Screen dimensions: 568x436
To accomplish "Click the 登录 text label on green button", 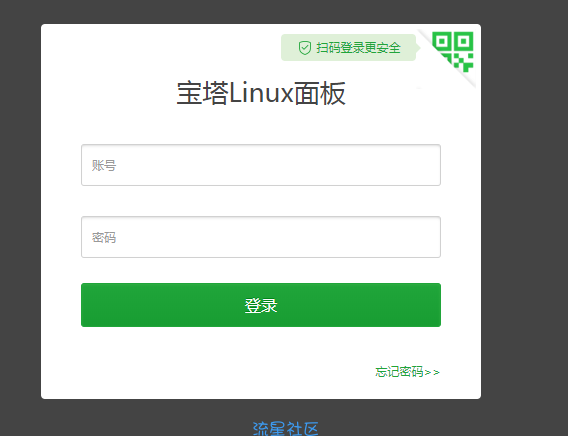I will [x=261, y=305].
